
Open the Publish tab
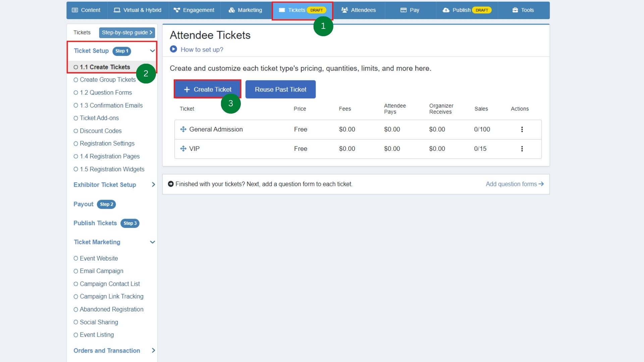(x=467, y=10)
